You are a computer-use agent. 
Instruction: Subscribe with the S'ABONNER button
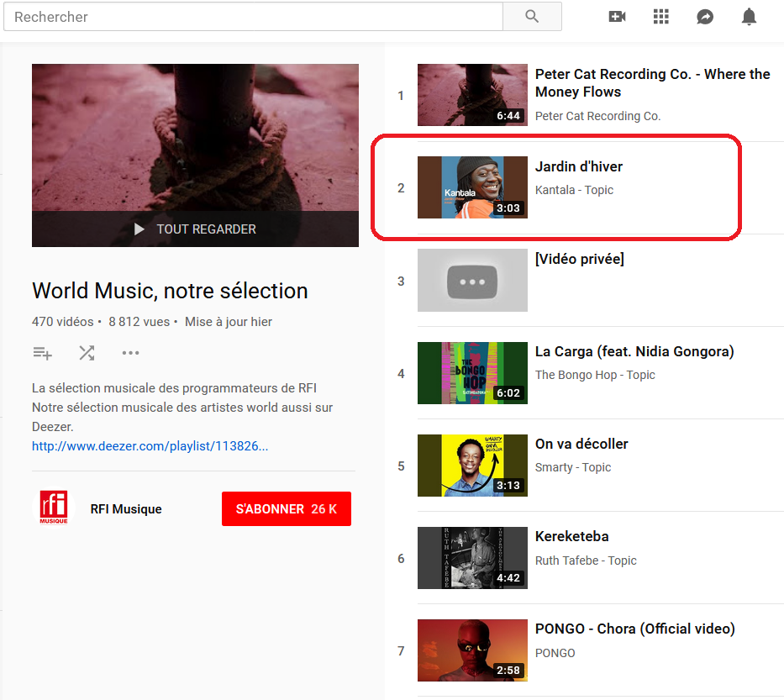click(287, 508)
